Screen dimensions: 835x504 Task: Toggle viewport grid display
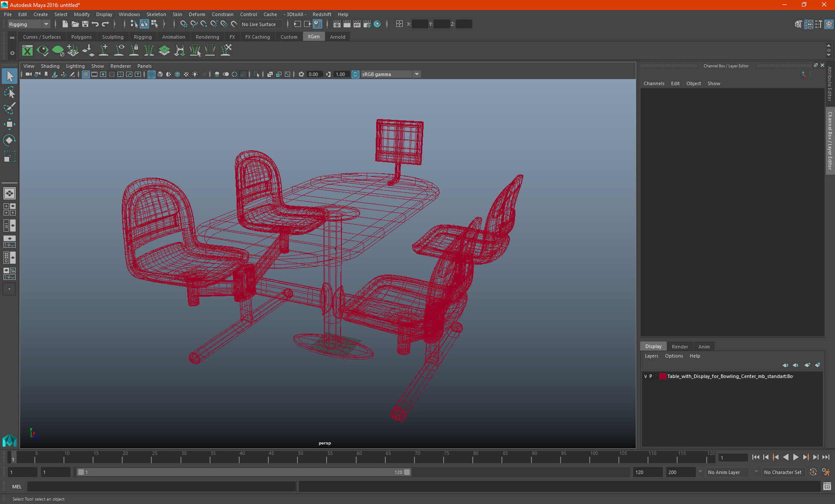pyautogui.click(x=86, y=74)
